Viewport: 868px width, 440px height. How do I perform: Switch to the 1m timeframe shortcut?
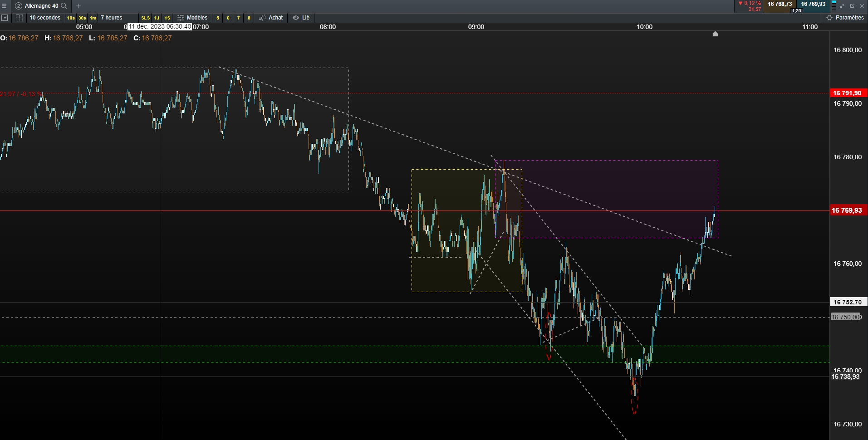pyautogui.click(x=93, y=18)
